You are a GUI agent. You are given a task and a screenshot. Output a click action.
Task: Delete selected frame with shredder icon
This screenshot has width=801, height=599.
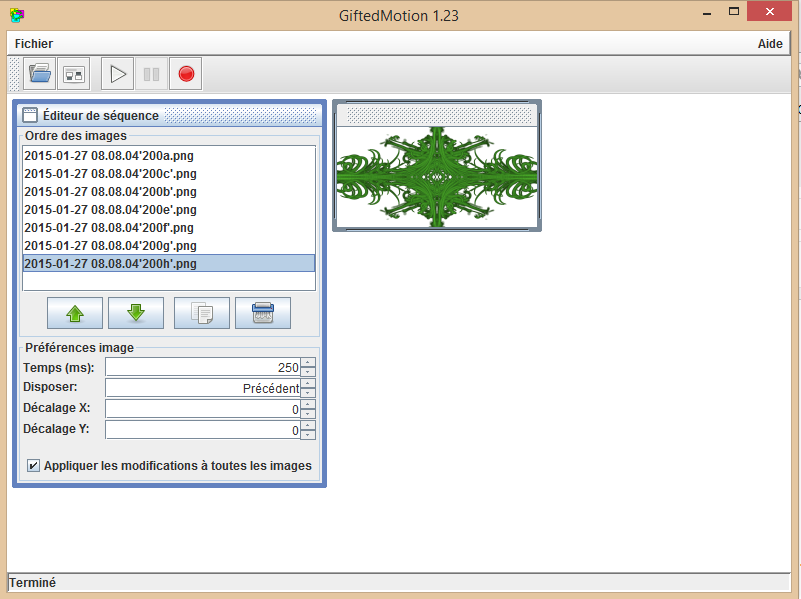point(262,313)
